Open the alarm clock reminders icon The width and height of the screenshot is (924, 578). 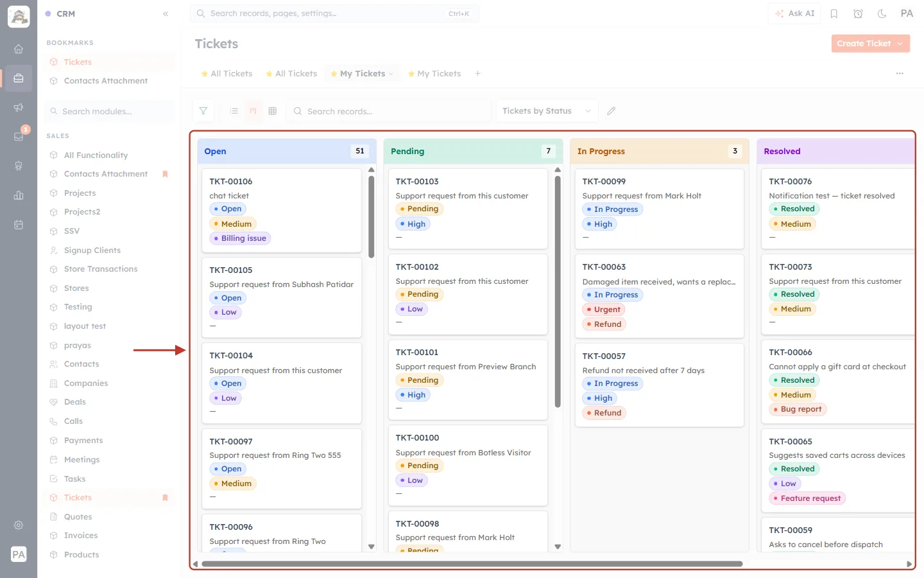tap(858, 13)
